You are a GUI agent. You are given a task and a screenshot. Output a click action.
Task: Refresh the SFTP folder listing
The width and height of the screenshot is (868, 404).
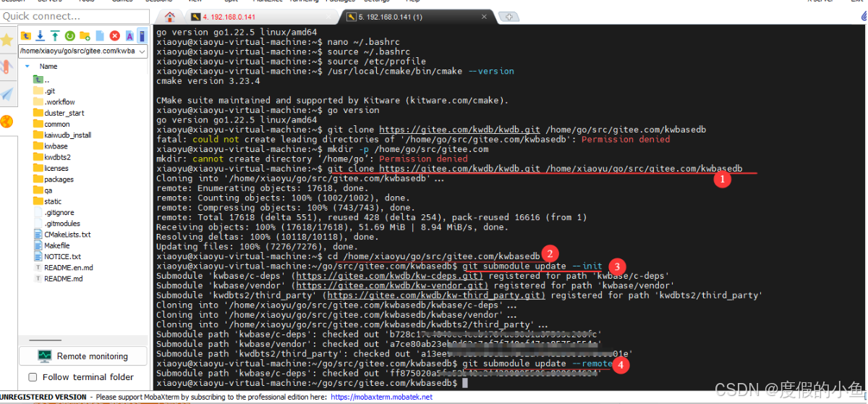click(x=70, y=35)
